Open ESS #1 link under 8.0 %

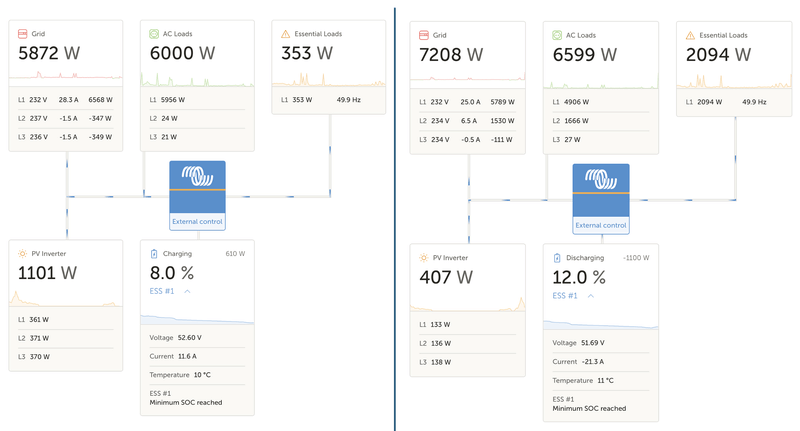click(x=162, y=291)
